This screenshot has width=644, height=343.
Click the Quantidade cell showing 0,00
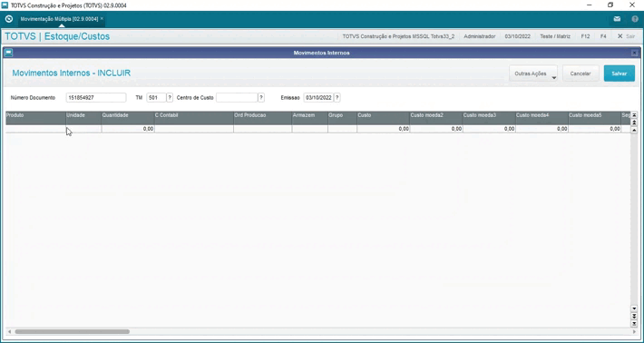click(x=128, y=129)
